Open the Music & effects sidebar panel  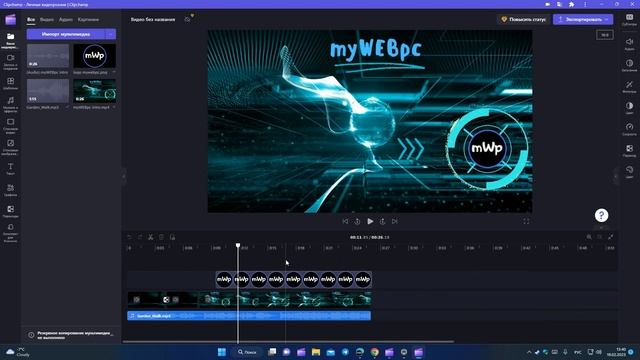[11, 104]
